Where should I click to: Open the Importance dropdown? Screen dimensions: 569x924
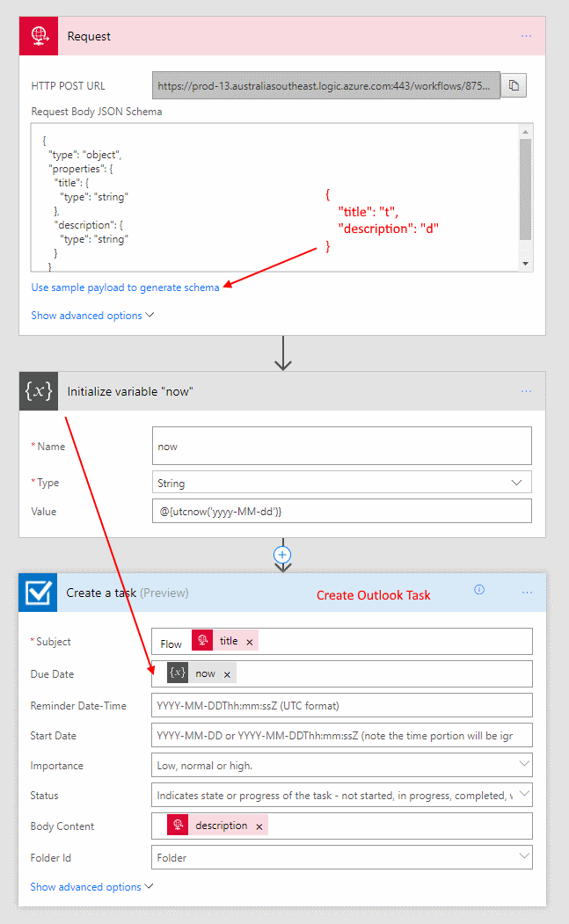coord(524,765)
